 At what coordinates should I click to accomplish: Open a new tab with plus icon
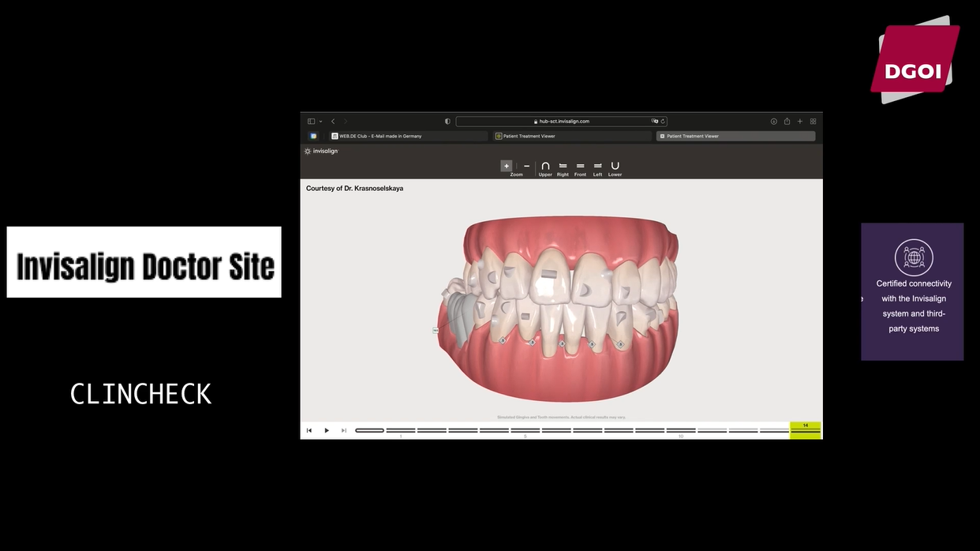[x=800, y=122]
